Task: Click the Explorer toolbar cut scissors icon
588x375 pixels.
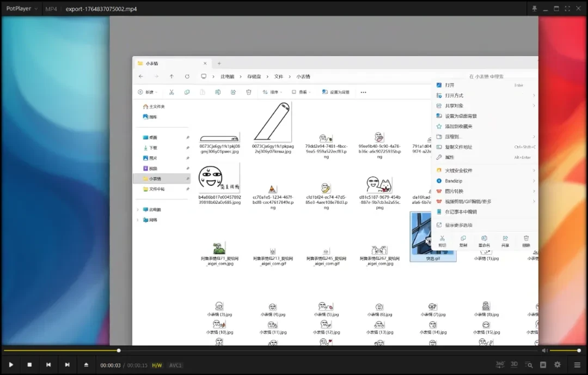Action: 171,92
